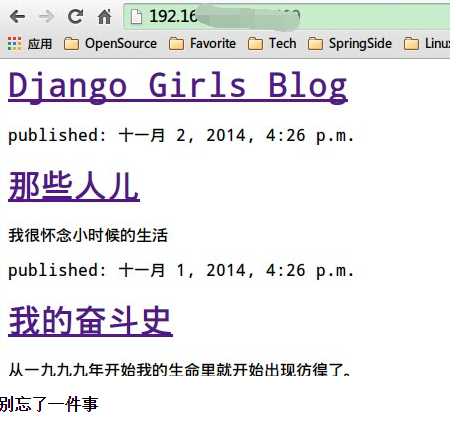Go to the browser home icon

[104, 16]
